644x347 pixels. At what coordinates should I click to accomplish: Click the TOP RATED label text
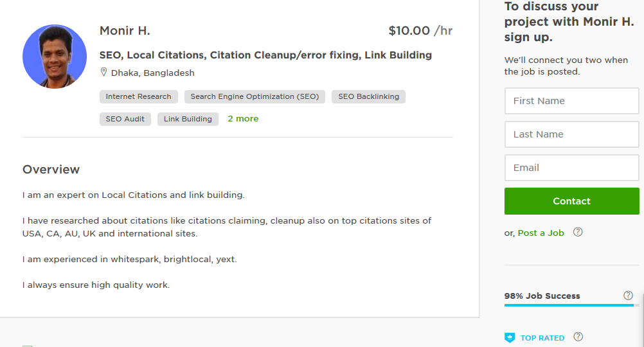coord(542,337)
